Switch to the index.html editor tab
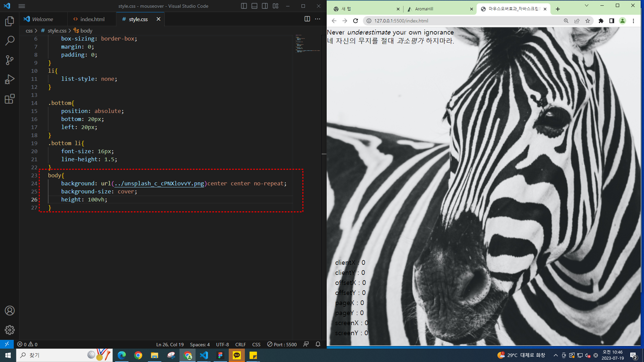Image resolution: width=644 pixels, height=362 pixels. (x=92, y=19)
